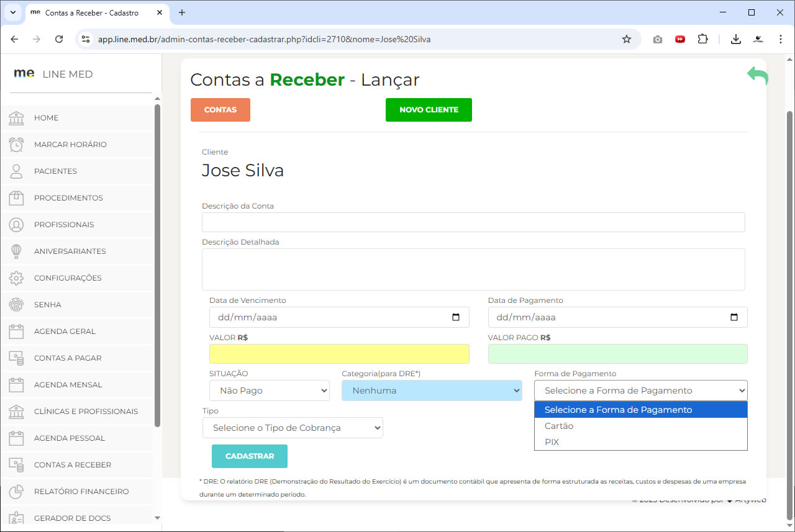
Task: Choose Cartão in payment method list
Action: coord(641,426)
